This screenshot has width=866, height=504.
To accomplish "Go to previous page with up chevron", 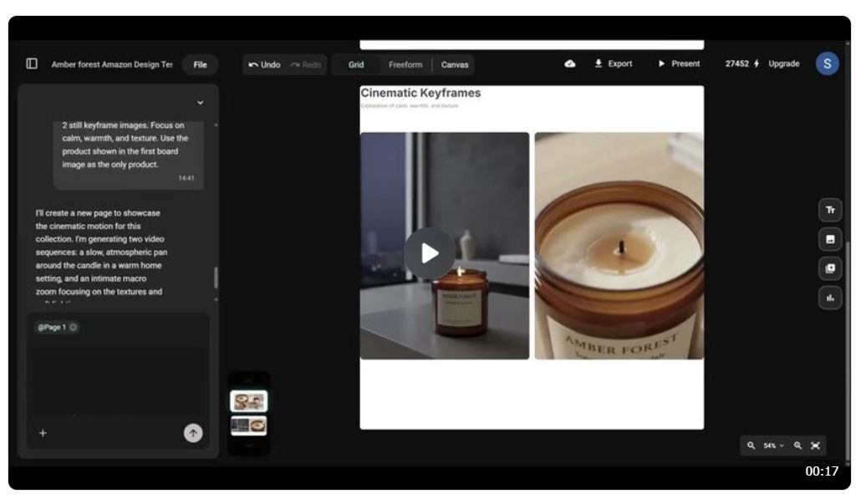I will pyautogui.click(x=248, y=380).
